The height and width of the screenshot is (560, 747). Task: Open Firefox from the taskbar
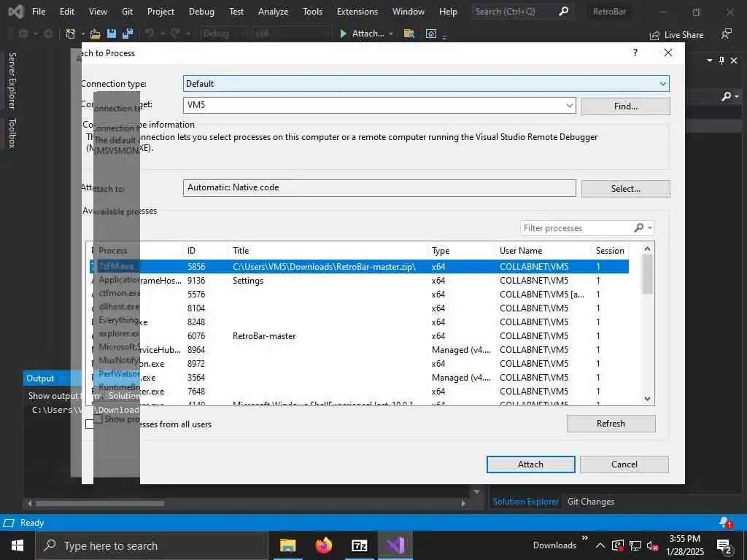(x=323, y=545)
